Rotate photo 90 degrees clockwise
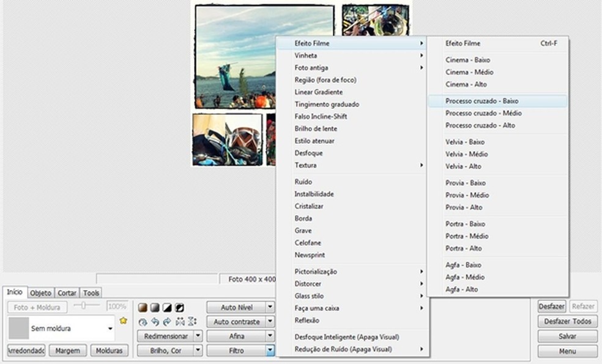602x364 pixels. (x=167, y=322)
